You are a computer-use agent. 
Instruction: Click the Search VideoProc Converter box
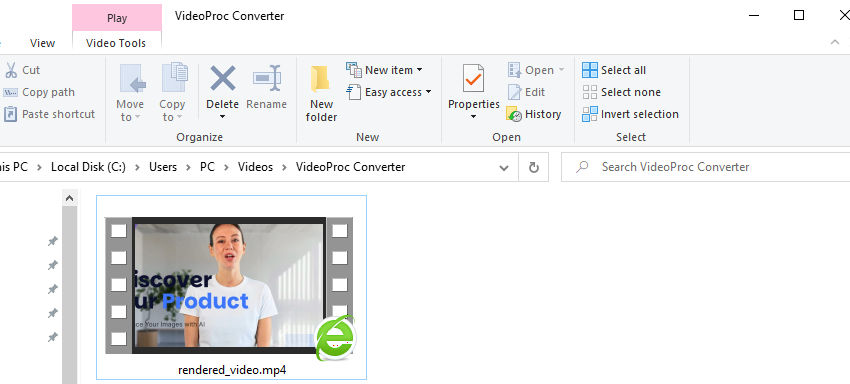click(x=705, y=167)
